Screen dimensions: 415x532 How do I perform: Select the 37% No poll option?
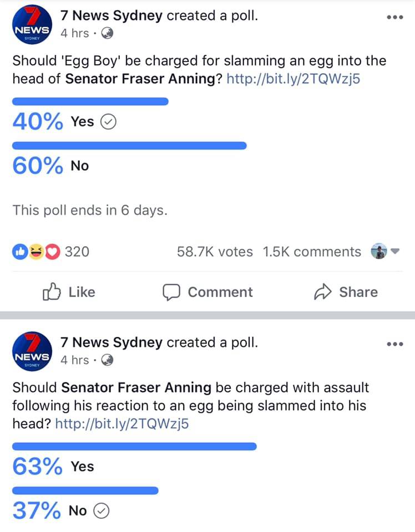coord(61,511)
